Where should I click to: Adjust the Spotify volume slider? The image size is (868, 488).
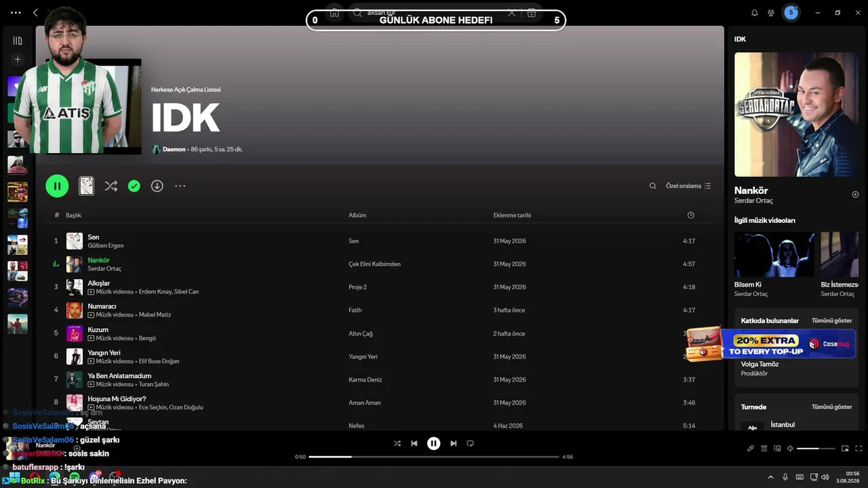tap(816, 449)
